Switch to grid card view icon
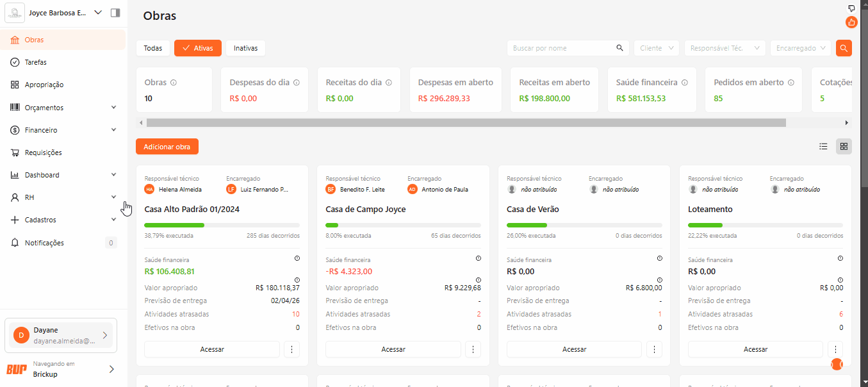The height and width of the screenshot is (387, 868). click(844, 146)
